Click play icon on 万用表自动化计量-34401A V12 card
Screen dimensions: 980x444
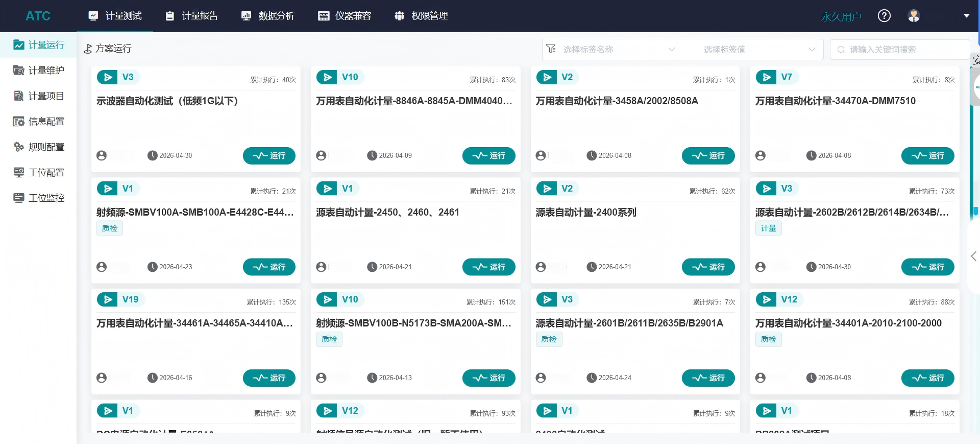coord(766,299)
